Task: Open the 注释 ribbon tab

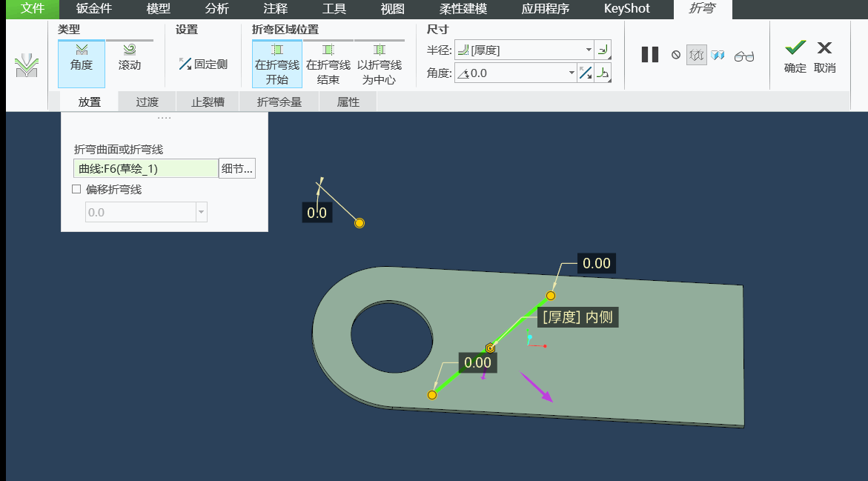Action: tap(275, 9)
